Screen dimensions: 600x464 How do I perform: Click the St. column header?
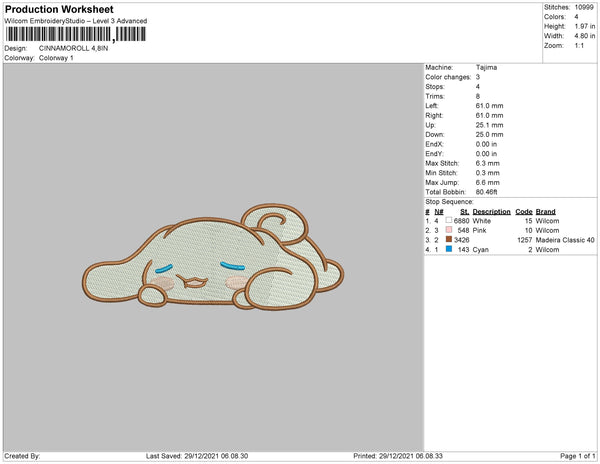click(x=465, y=212)
